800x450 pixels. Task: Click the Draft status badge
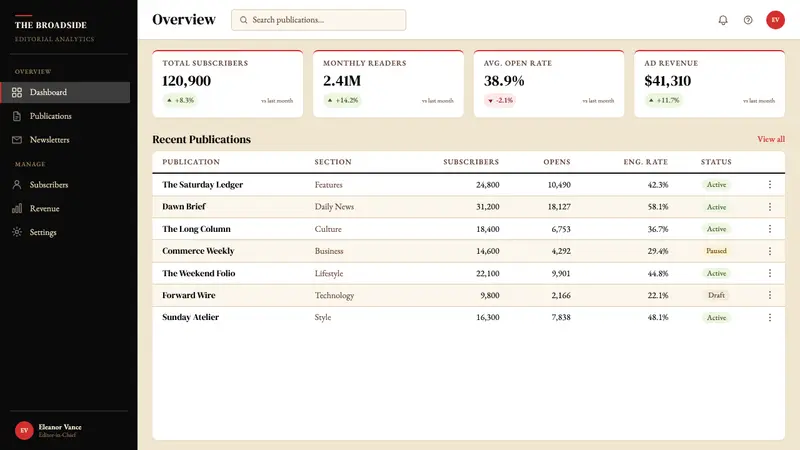tap(716, 295)
